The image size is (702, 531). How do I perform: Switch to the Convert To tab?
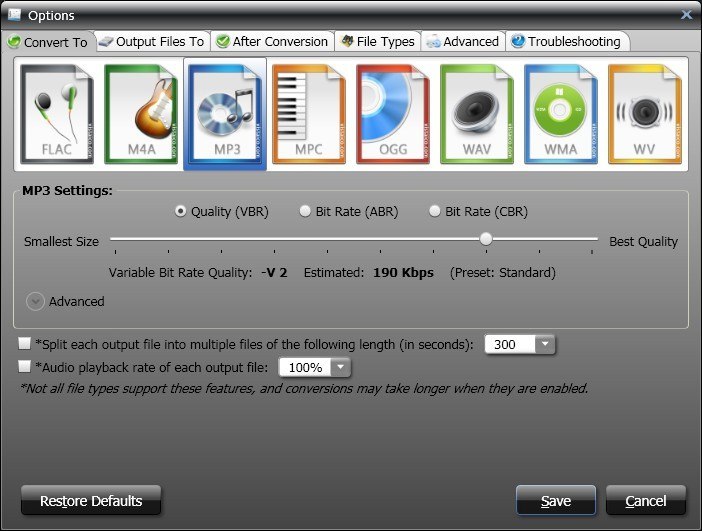click(48, 42)
